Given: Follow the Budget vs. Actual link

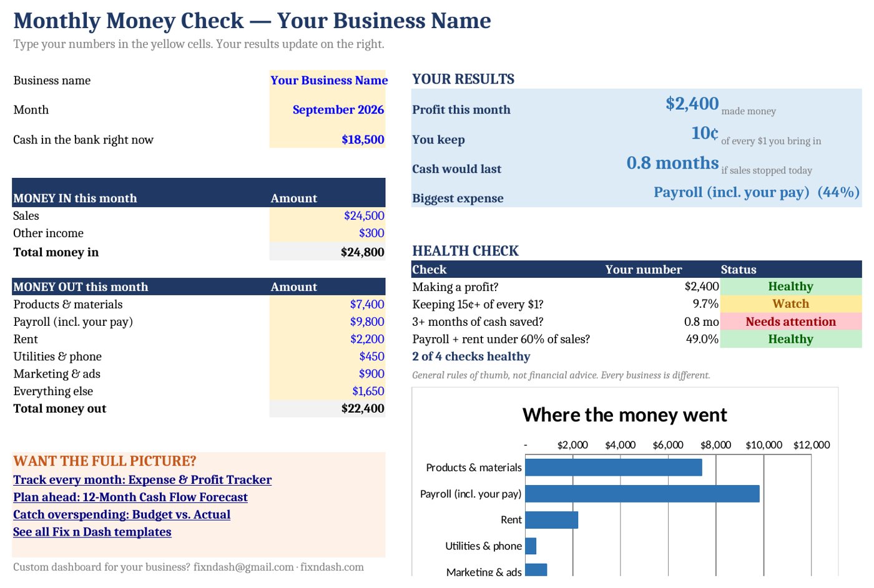Looking at the screenshot, I should coord(122,514).
